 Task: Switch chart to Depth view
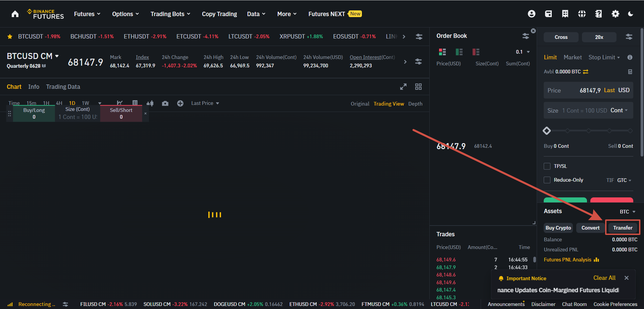[415, 104]
